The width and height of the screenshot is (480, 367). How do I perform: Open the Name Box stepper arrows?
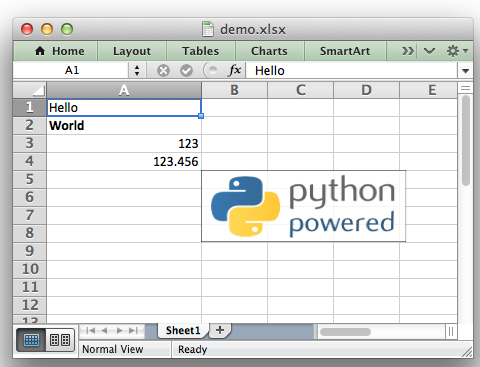pos(137,70)
